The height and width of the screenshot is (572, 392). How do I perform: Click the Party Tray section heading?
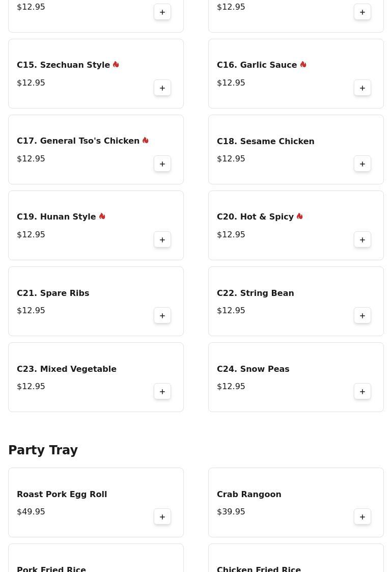point(43,450)
